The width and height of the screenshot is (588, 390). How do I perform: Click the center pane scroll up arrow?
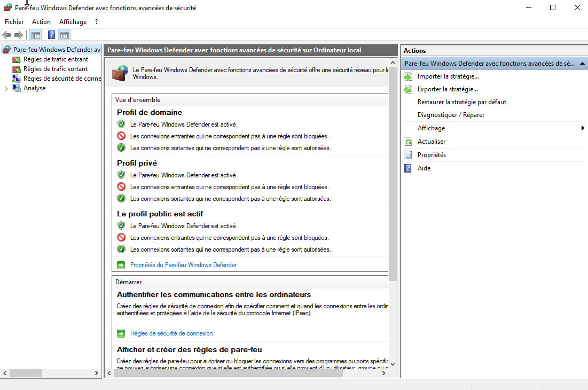point(393,63)
